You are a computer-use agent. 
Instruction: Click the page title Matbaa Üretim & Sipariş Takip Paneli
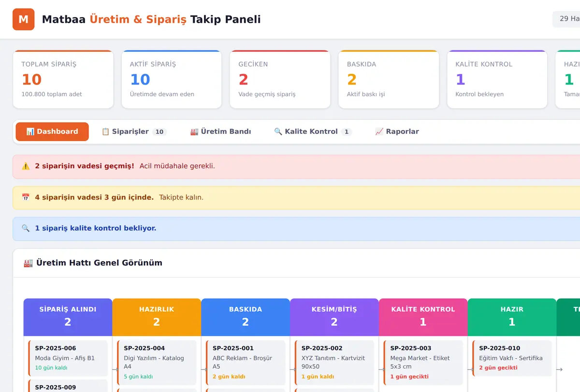click(x=151, y=19)
